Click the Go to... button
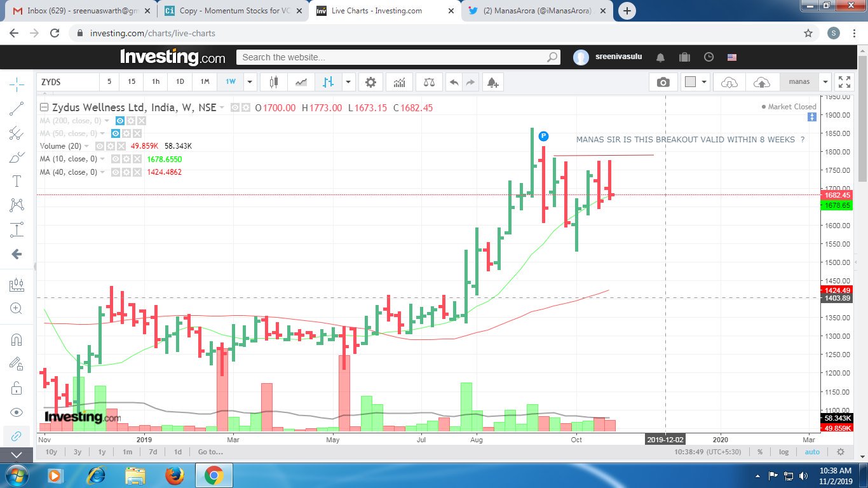The height and width of the screenshot is (488, 868). click(210, 452)
